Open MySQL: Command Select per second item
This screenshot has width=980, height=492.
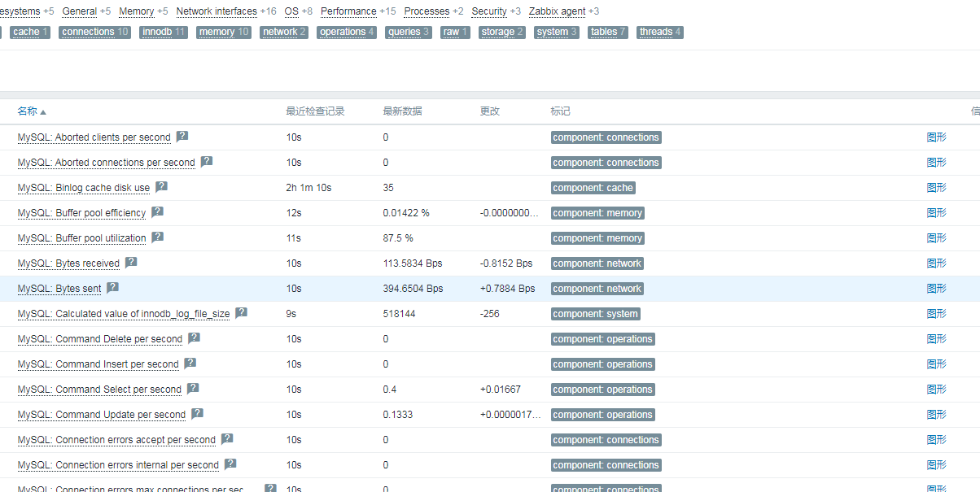point(99,390)
